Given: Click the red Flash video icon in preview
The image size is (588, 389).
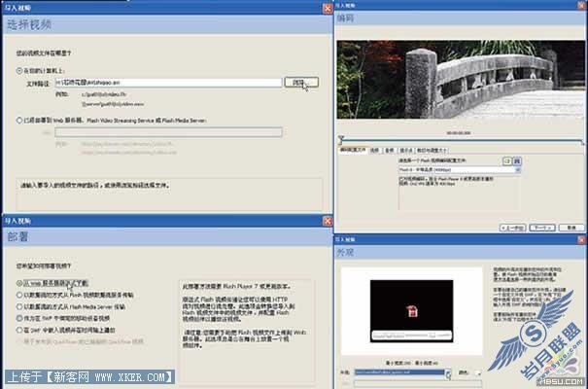Looking at the screenshot, I should [412, 311].
